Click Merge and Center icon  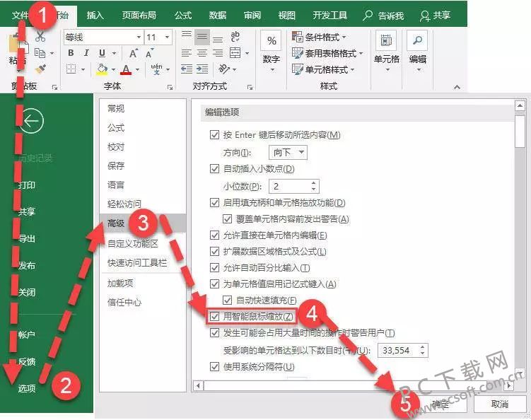pos(235,53)
